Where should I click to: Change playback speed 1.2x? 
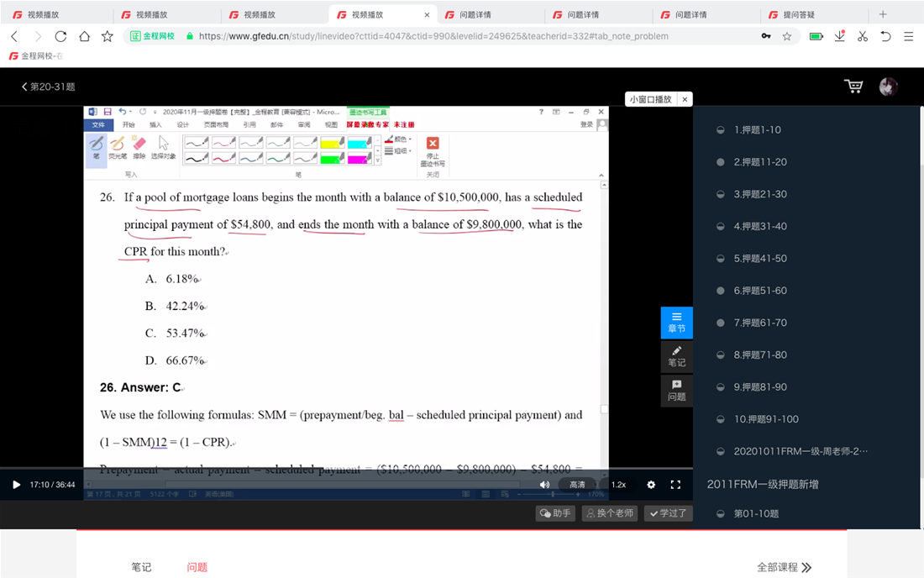tap(618, 484)
